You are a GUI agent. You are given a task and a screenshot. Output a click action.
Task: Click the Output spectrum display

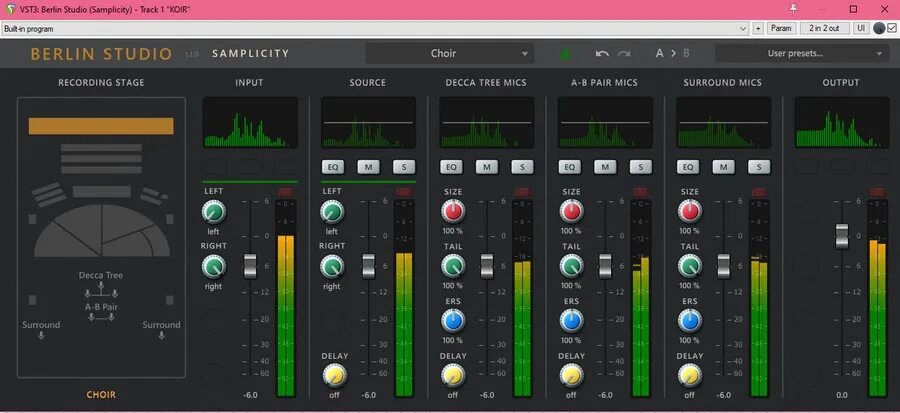pos(841,123)
